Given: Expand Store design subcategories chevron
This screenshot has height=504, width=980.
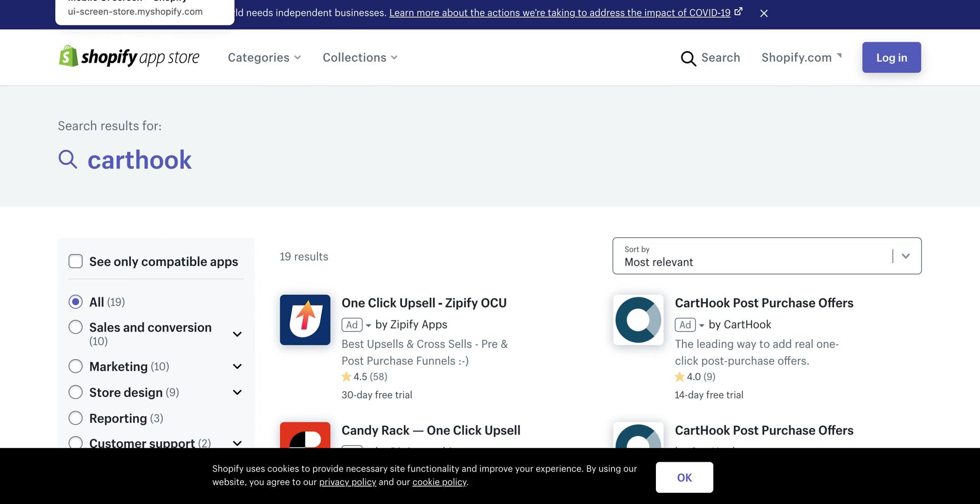Looking at the screenshot, I should coord(237,392).
